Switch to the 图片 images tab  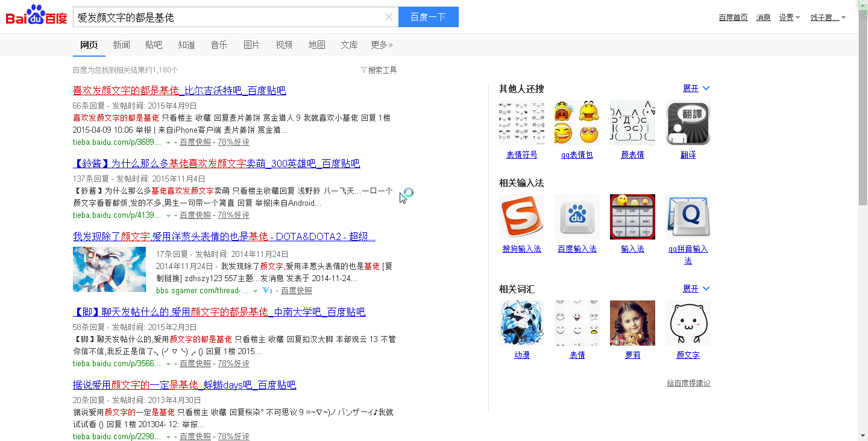tap(251, 45)
